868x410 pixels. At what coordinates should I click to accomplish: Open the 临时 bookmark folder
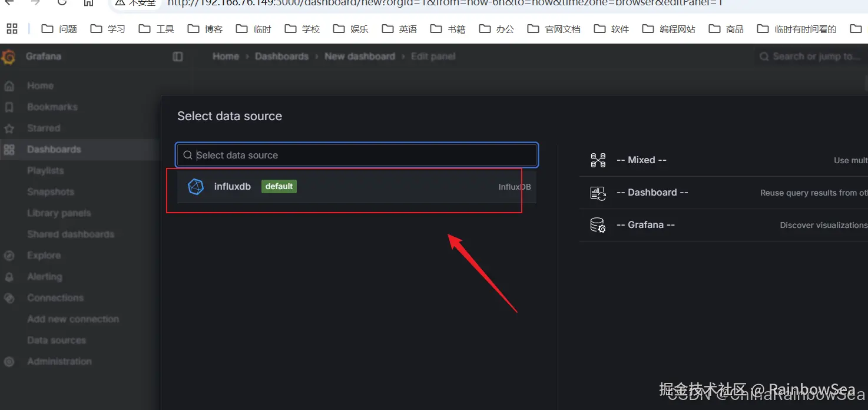point(254,29)
